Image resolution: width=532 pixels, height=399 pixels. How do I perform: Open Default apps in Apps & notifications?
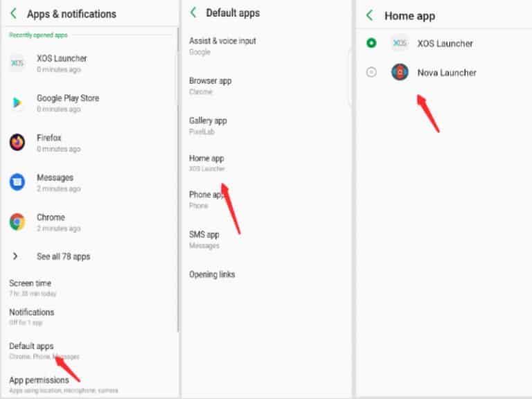44,351
